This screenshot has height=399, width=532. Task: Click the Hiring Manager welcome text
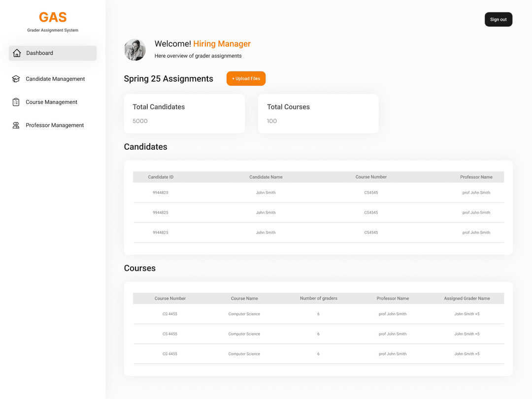pos(222,44)
